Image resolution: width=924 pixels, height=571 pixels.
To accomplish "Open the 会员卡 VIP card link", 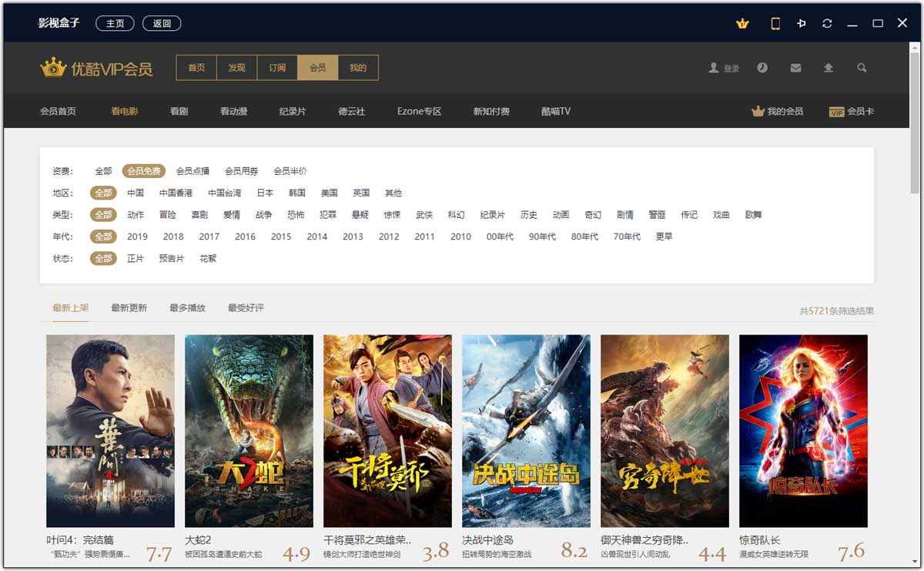I will 852,111.
